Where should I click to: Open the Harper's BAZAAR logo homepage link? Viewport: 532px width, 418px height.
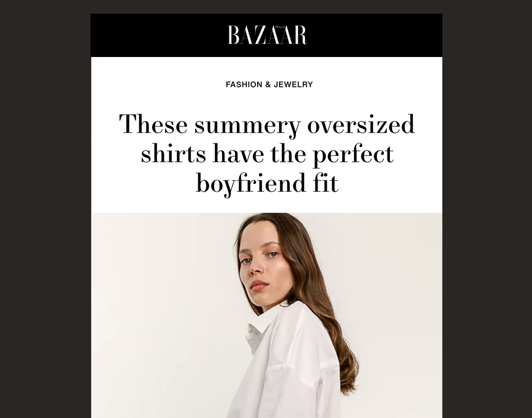(x=267, y=35)
